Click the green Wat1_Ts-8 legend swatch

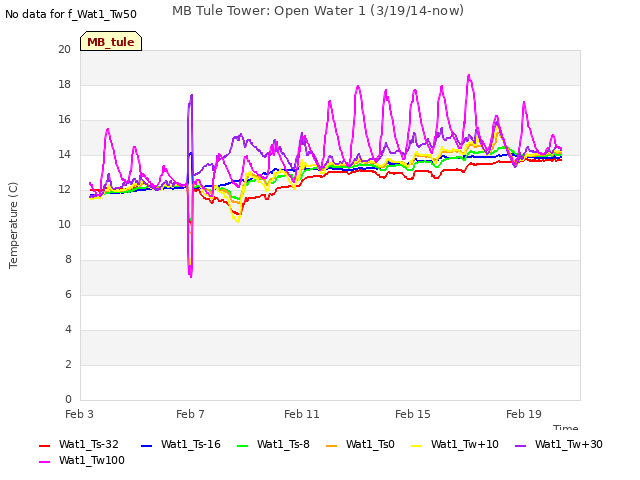pyautogui.click(x=242, y=446)
